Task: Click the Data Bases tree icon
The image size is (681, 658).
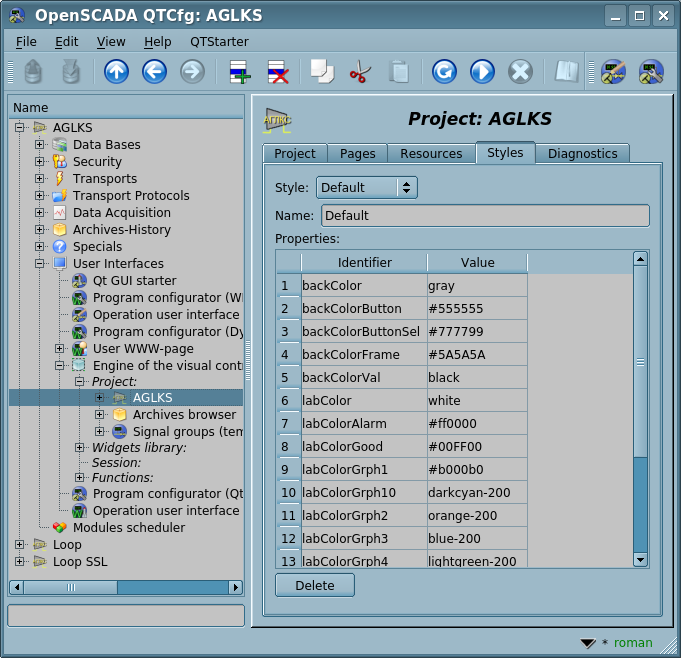Action: point(60,145)
